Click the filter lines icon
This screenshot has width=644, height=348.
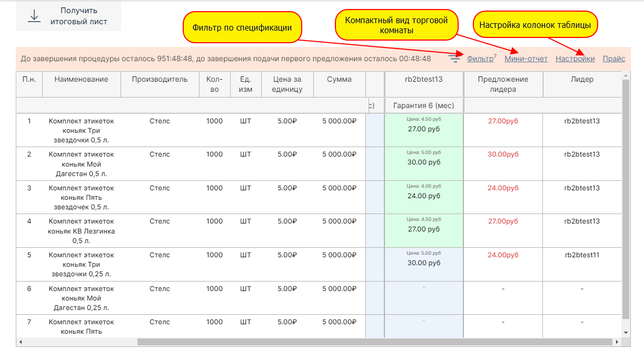click(x=454, y=59)
